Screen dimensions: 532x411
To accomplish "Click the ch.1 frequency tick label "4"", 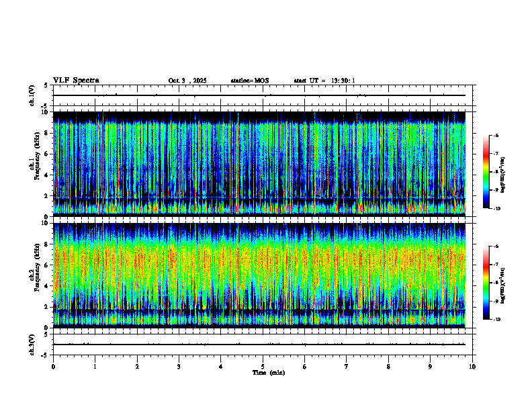I will pyautogui.click(x=47, y=175).
